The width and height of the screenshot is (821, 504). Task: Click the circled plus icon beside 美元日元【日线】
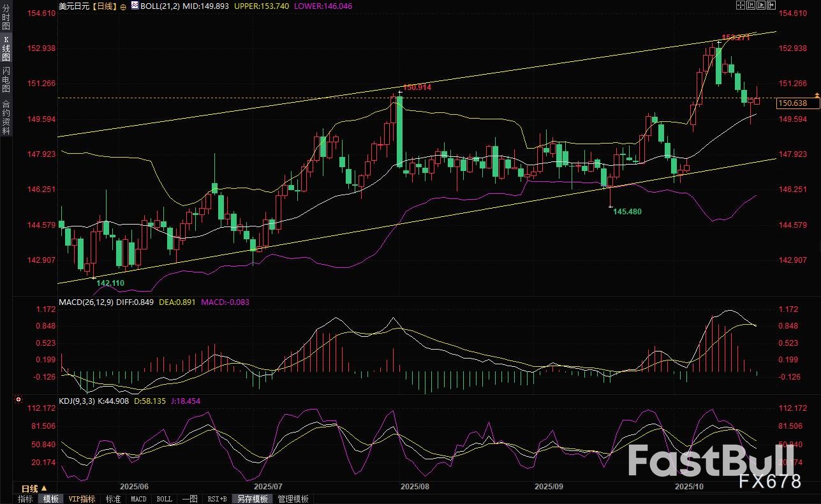[122, 5]
